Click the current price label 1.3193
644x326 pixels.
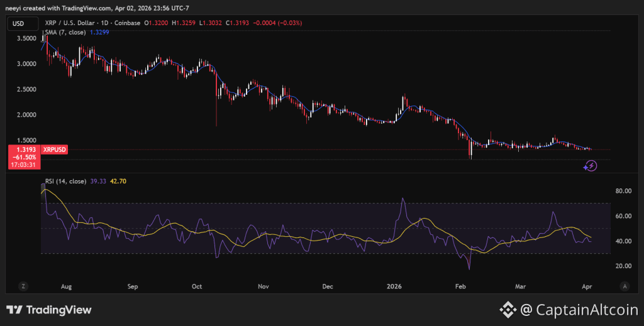point(24,149)
